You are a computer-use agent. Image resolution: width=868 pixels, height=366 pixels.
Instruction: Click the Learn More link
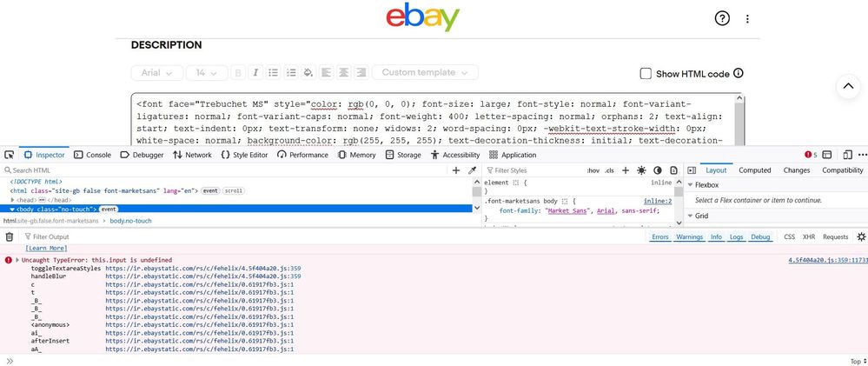click(x=47, y=248)
